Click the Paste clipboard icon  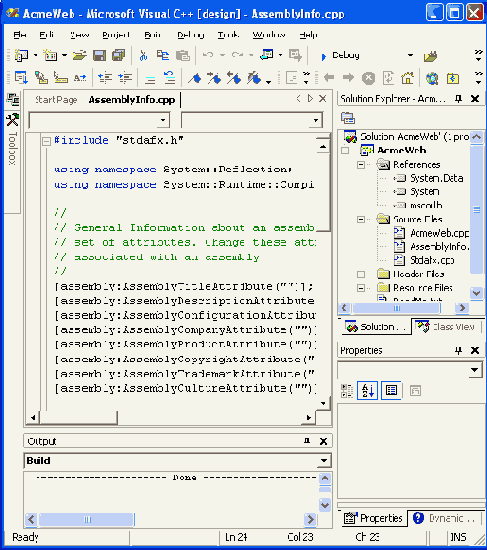(183, 55)
